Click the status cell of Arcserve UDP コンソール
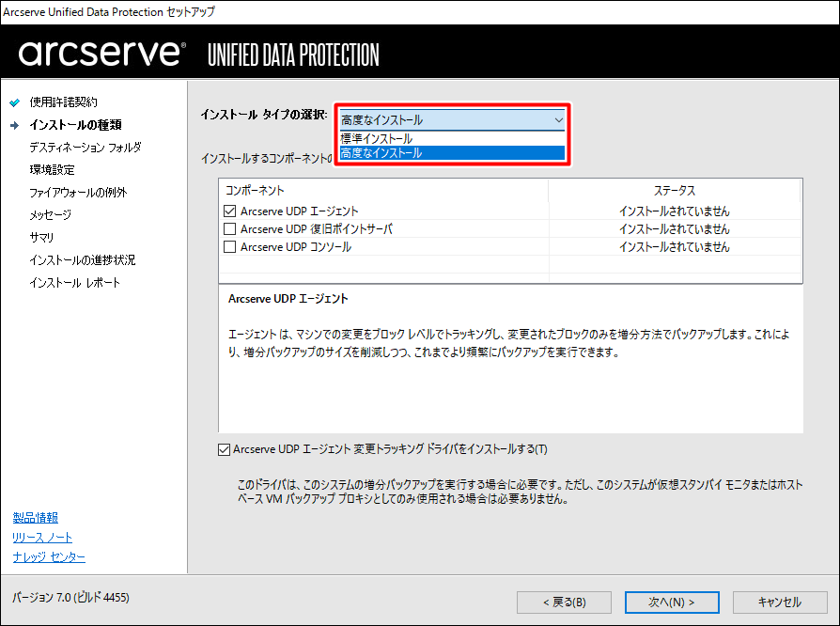Image resolution: width=840 pixels, height=626 pixels. (x=675, y=246)
